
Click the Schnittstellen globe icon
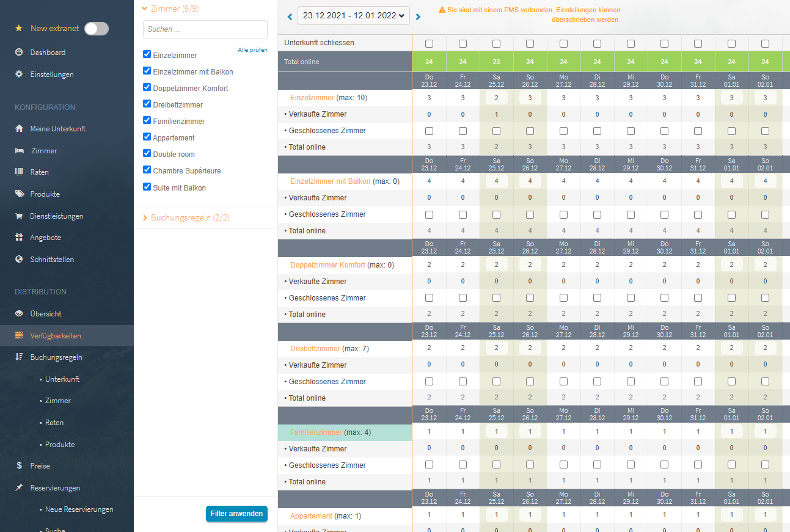[x=19, y=260]
